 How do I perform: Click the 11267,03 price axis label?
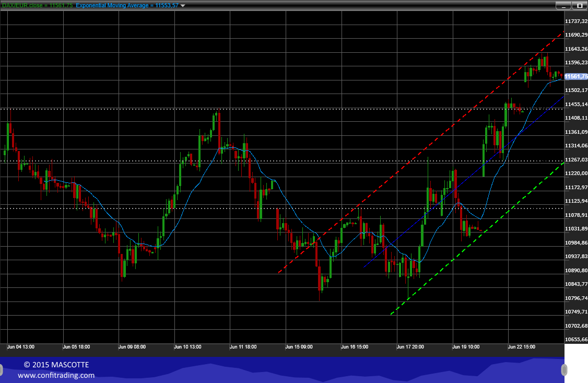576,160
